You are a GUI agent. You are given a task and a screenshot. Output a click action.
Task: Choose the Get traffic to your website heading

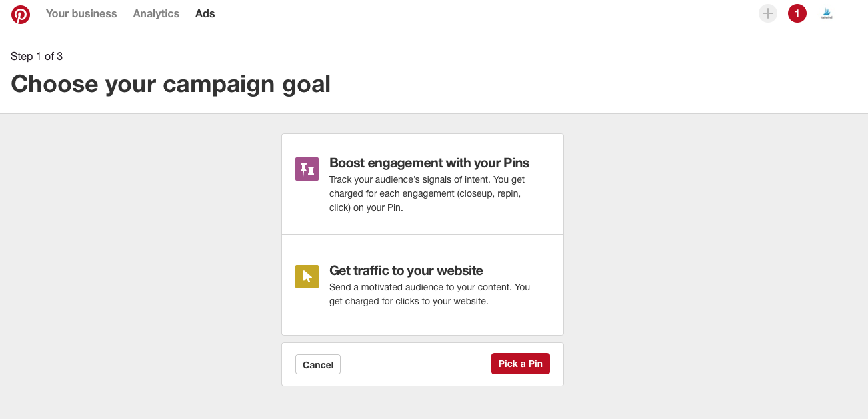406,270
